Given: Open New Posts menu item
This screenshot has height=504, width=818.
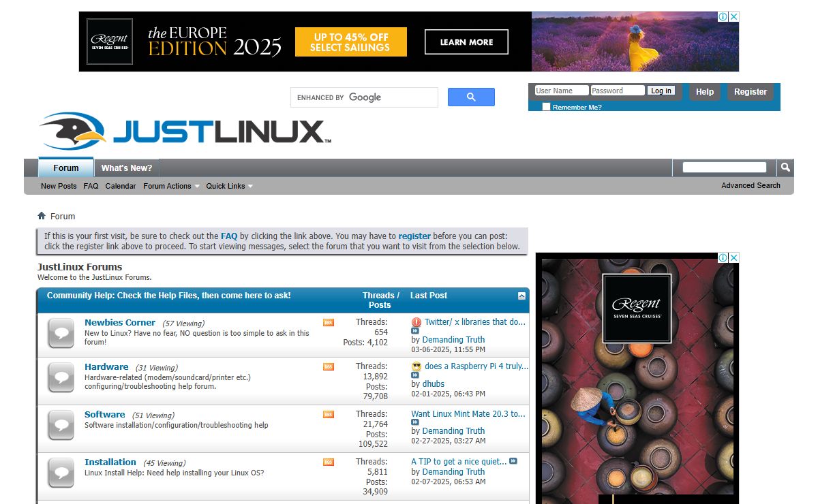Looking at the screenshot, I should coord(59,186).
